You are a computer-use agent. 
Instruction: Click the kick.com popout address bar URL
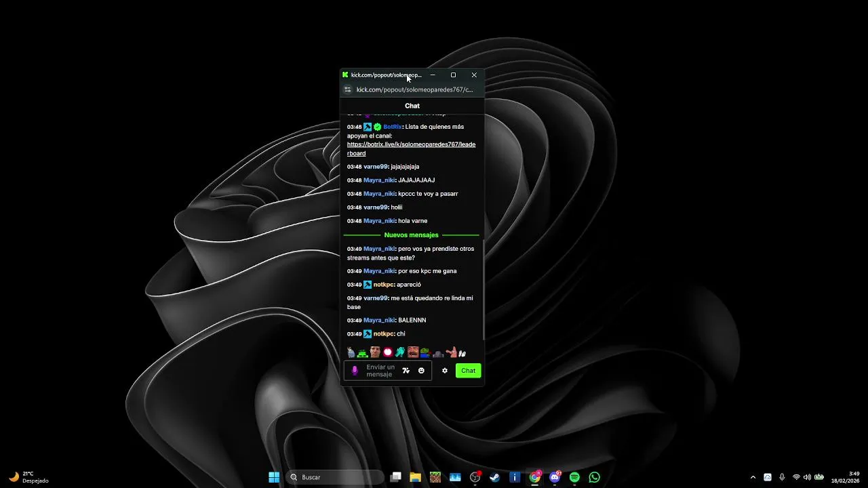point(414,89)
